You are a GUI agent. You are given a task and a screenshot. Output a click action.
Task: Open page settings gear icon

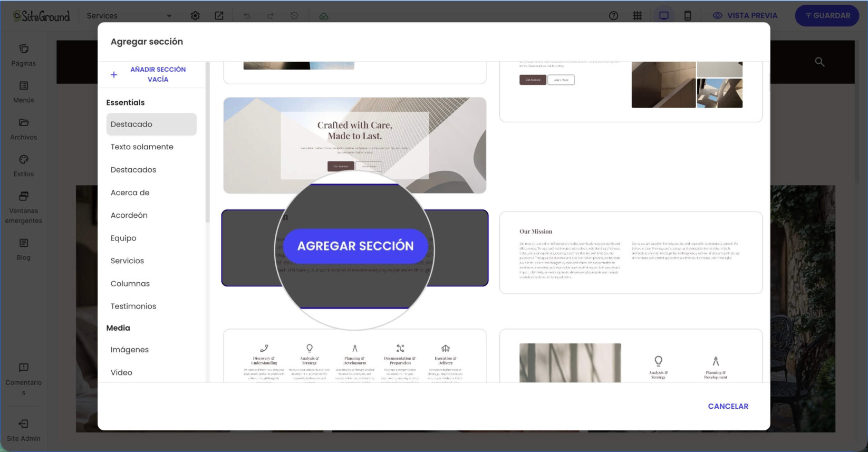tap(195, 16)
